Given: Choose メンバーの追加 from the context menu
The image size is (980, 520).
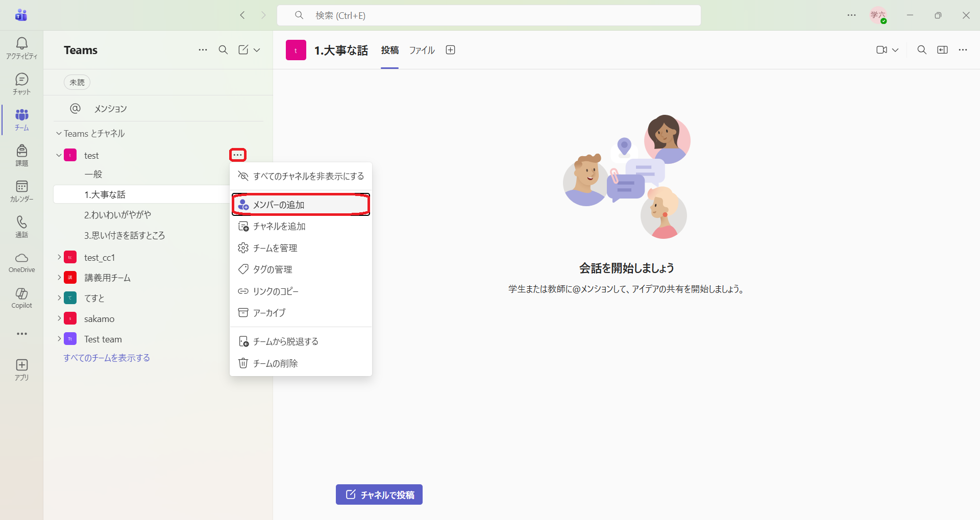Looking at the screenshot, I should tap(301, 205).
